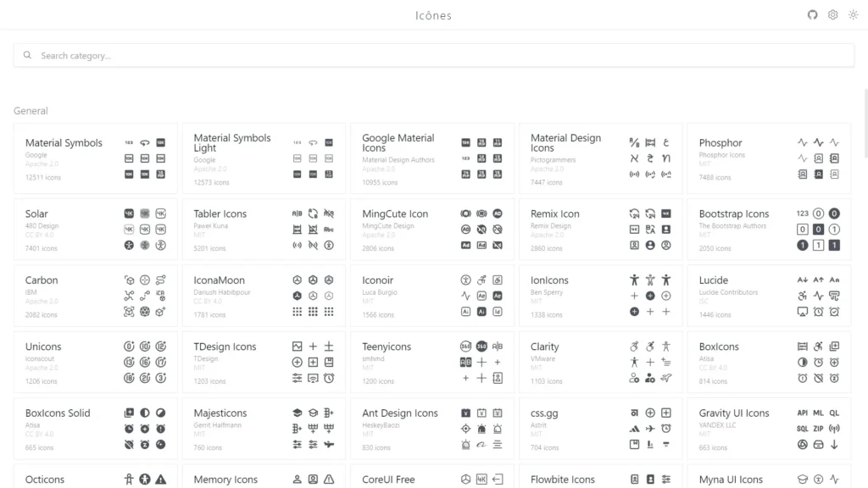
Task: Select the IonIcons card title
Action: (549, 280)
